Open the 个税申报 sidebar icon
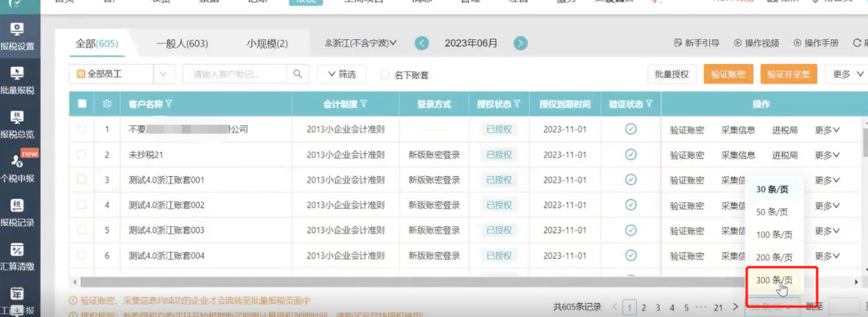 click(17, 167)
